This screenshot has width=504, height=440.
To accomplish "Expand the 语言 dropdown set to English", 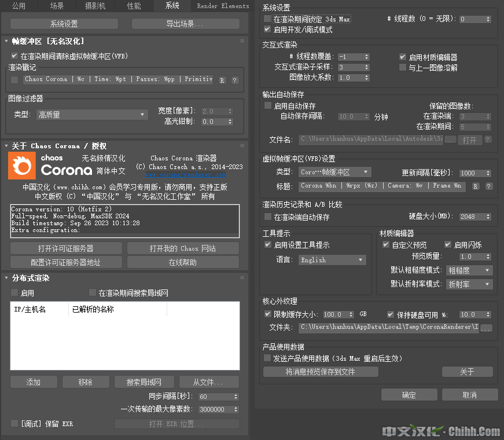I will click(332, 260).
